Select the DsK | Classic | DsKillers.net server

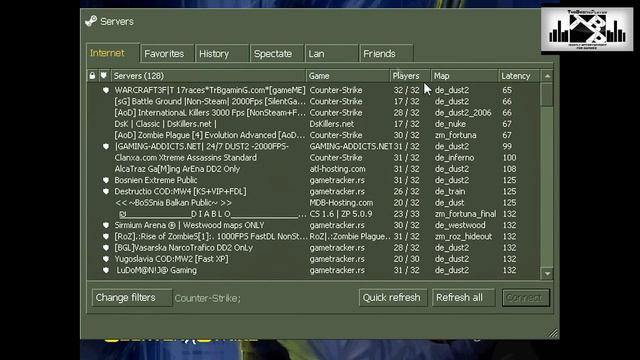(313, 124)
